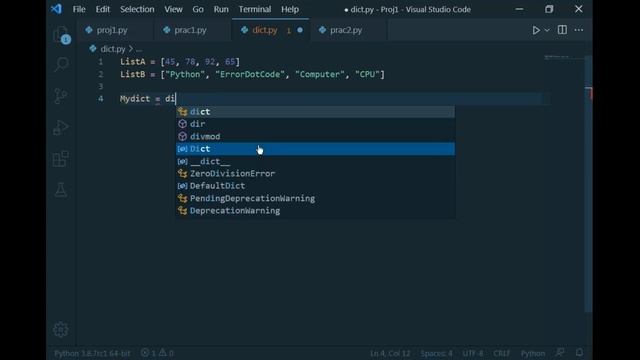Click the Mydict variable on line 4
This screenshot has width=640, height=360.
135,99
